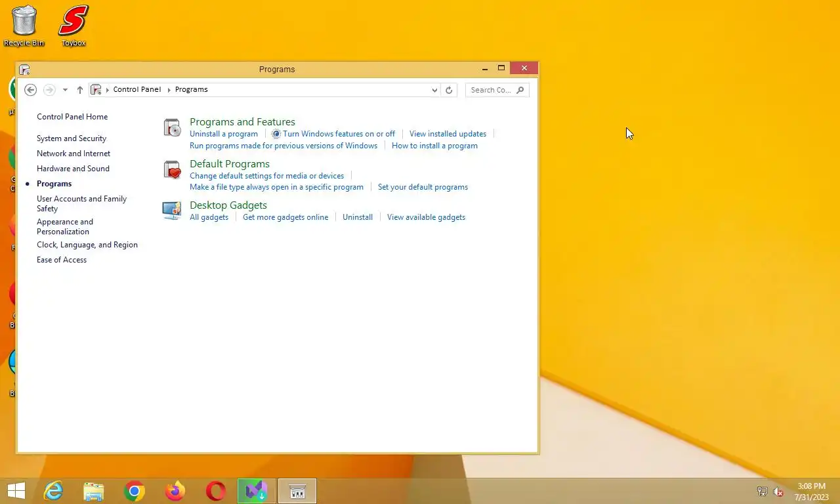The image size is (840, 504).
Task: Click Turn Windows features on or off
Action: 339,134
